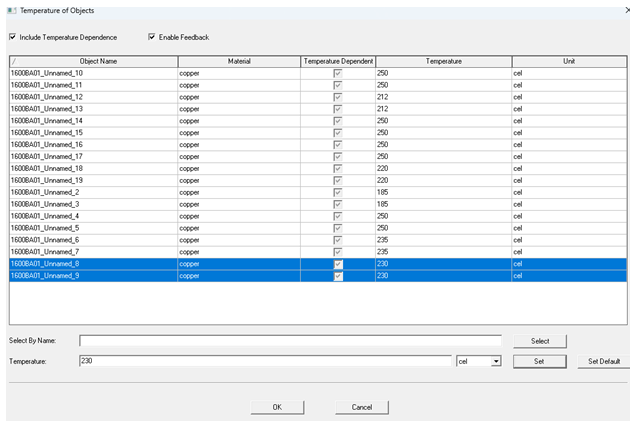Click the Temperature column header

coord(443,61)
